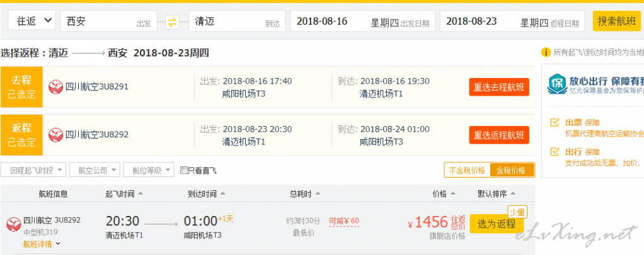
Task: Open the 往返 trip type dropdown
Action: tap(32, 21)
